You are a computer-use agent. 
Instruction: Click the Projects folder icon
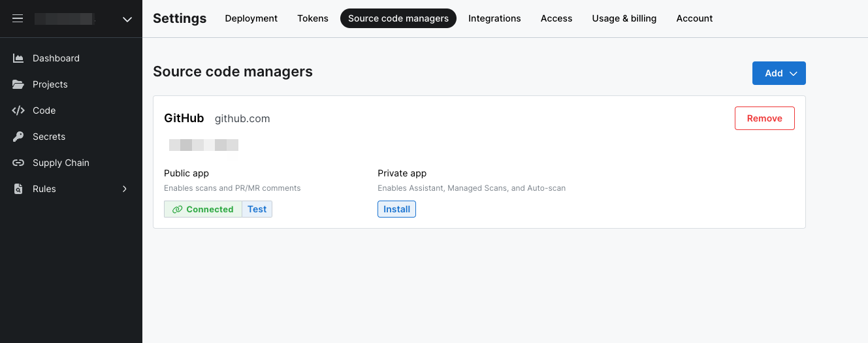click(x=18, y=84)
